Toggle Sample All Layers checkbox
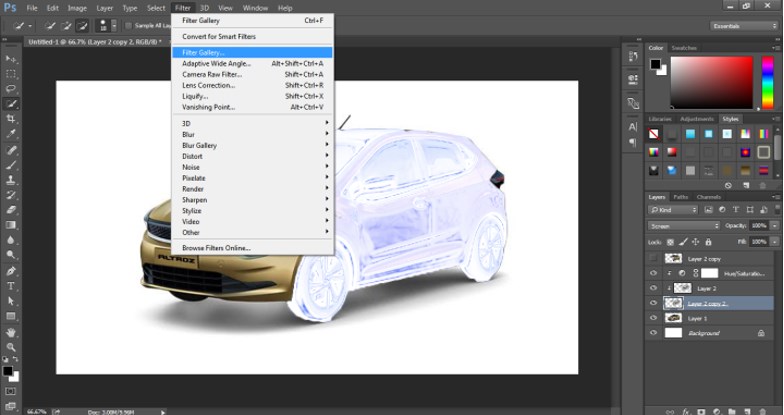The height and width of the screenshot is (415, 784). (x=128, y=26)
